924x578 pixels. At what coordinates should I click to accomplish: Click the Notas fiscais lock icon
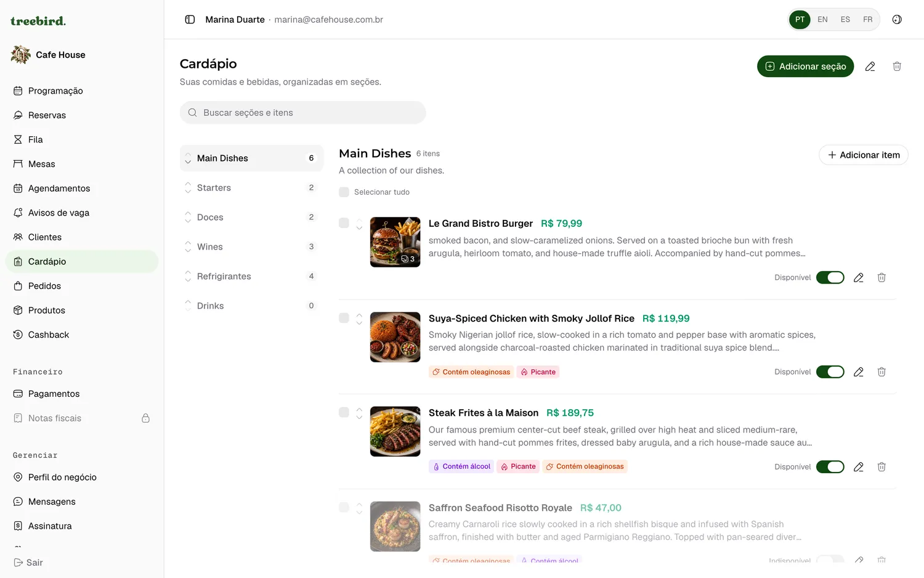146,418
